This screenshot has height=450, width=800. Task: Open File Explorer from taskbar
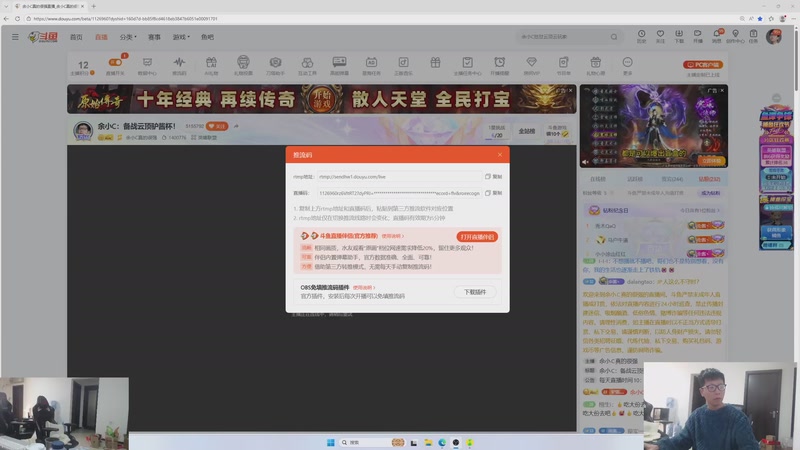[x=428, y=442]
